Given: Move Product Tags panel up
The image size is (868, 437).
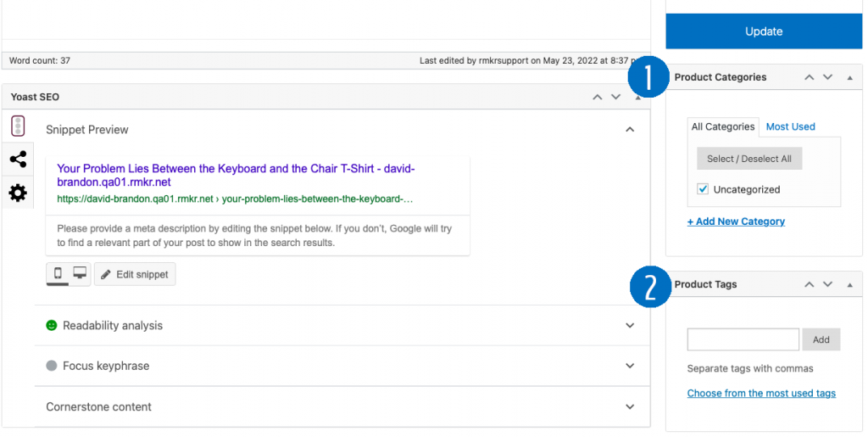Looking at the screenshot, I should [810, 284].
